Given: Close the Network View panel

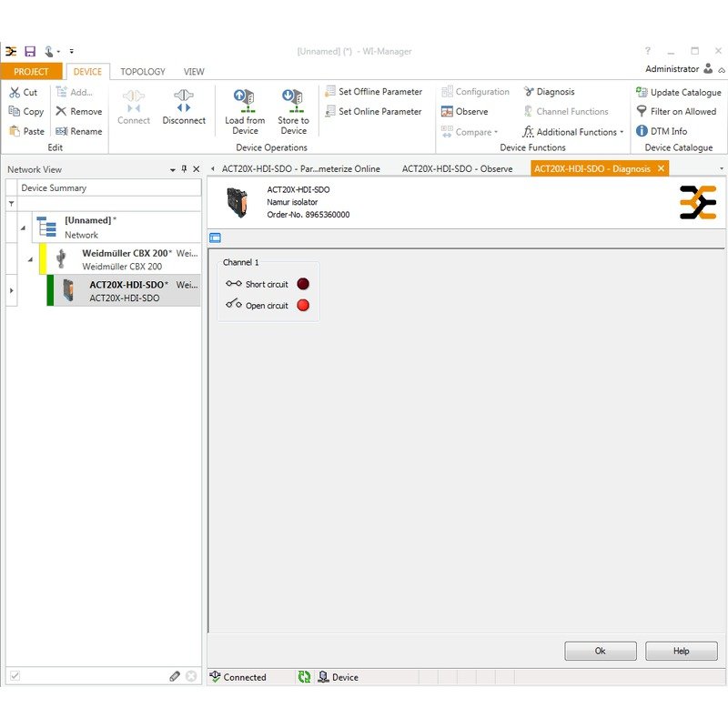Looking at the screenshot, I should (x=197, y=169).
